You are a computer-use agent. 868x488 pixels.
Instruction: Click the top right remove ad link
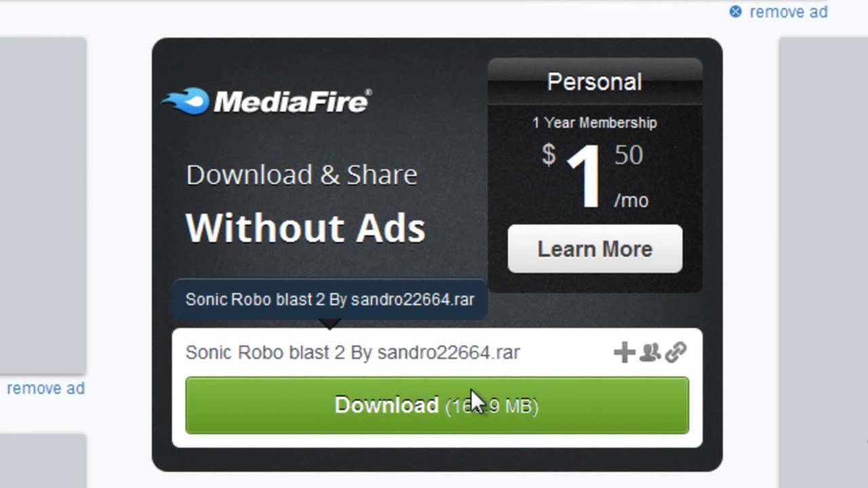pos(788,12)
